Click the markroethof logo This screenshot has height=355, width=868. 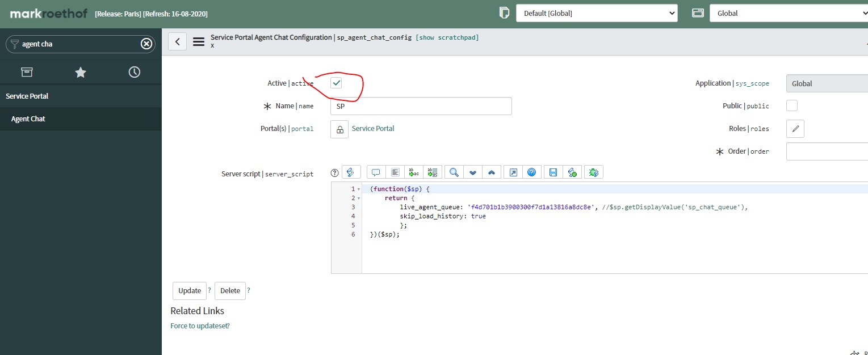click(x=49, y=12)
